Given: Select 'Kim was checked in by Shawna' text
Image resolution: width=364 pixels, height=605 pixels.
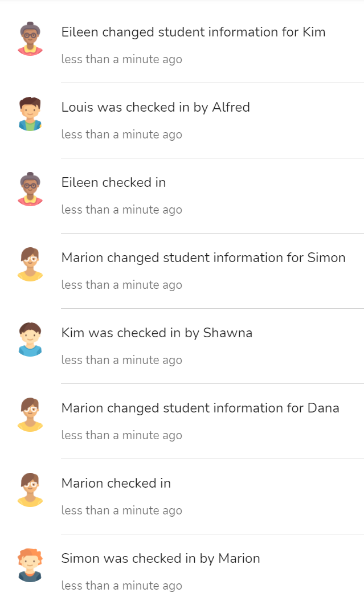Looking at the screenshot, I should (157, 333).
